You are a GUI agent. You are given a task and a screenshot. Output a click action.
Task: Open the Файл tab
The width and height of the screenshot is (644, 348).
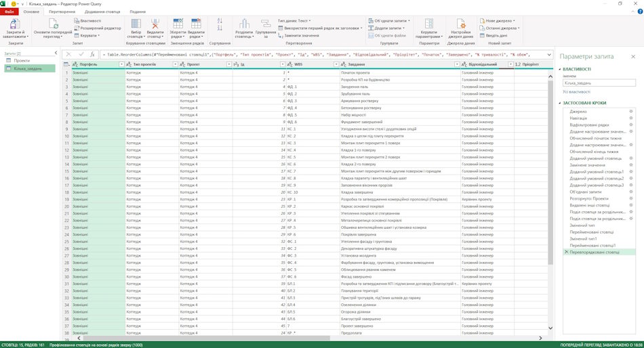point(9,12)
